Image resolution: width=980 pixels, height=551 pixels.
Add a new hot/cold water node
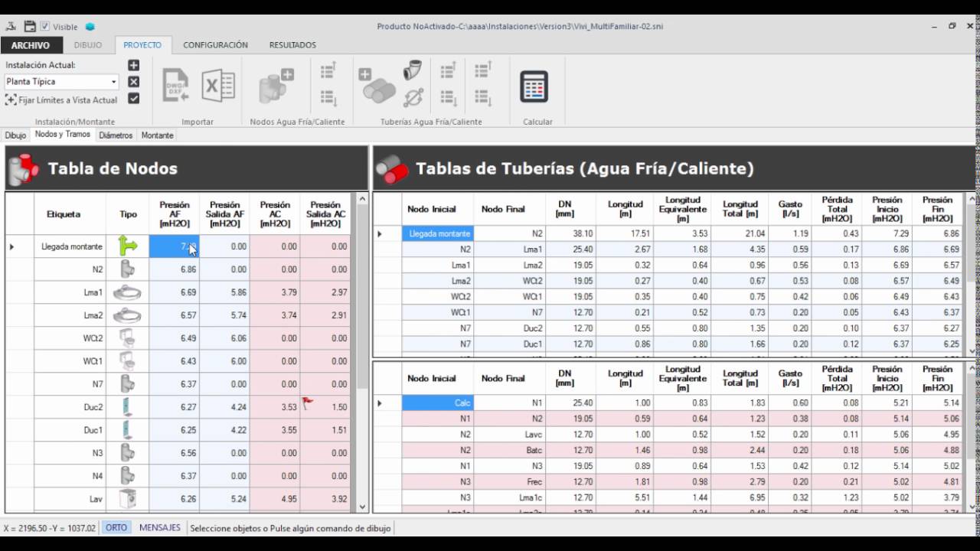pyautogui.click(x=276, y=86)
